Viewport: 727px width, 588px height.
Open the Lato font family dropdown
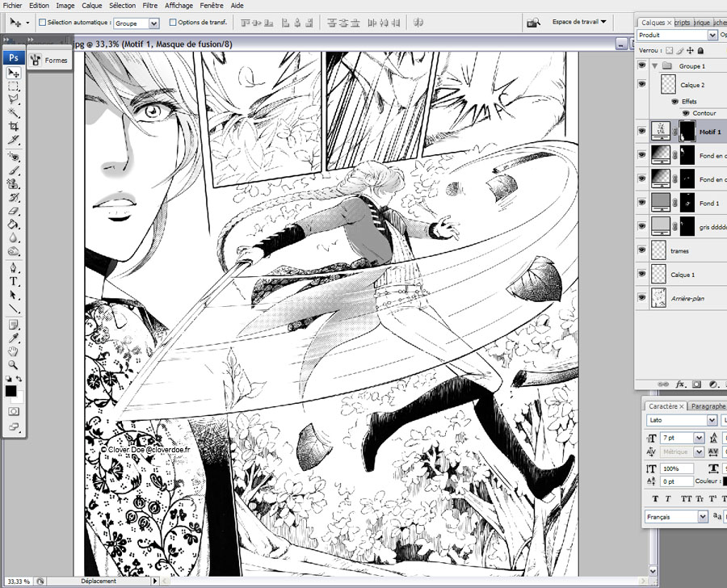[712, 420]
